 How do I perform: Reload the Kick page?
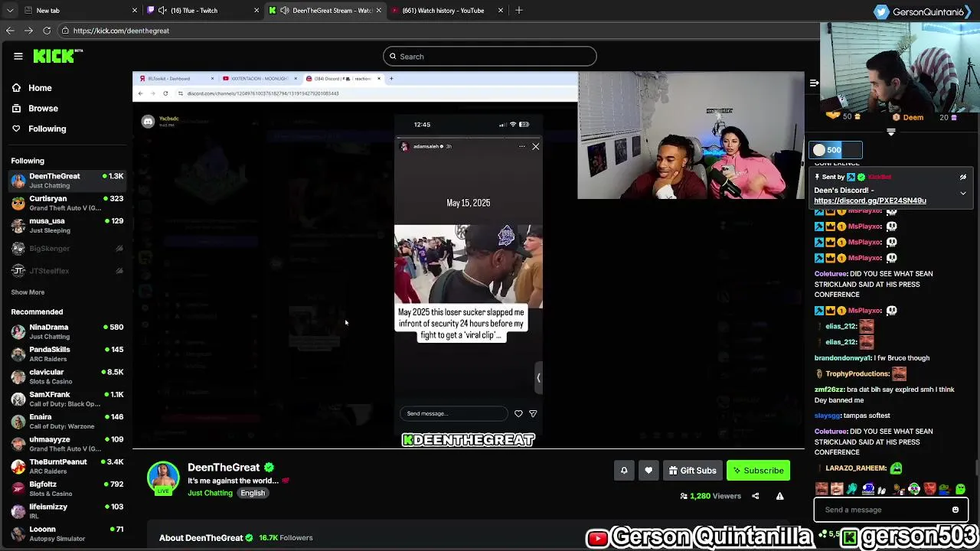pyautogui.click(x=47, y=31)
